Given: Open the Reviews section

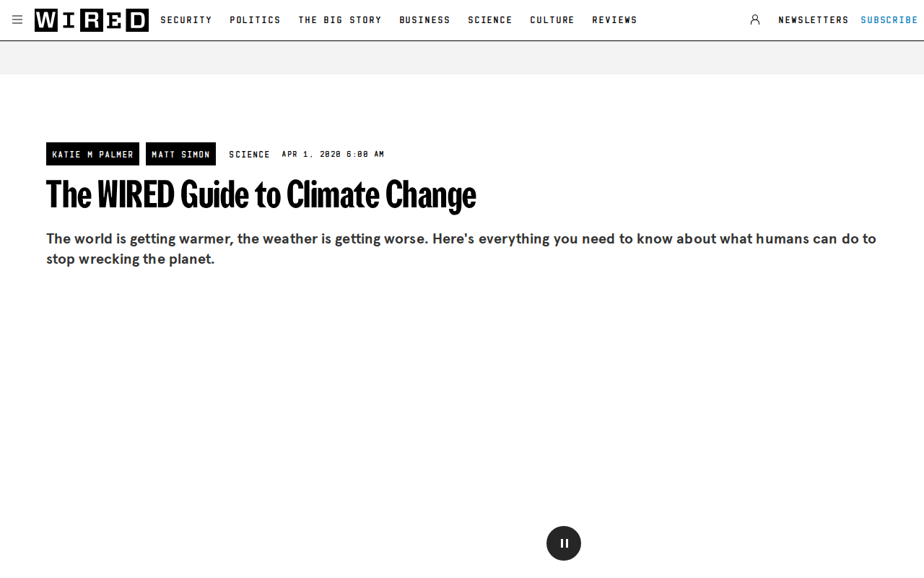Looking at the screenshot, I should (614, 20).
